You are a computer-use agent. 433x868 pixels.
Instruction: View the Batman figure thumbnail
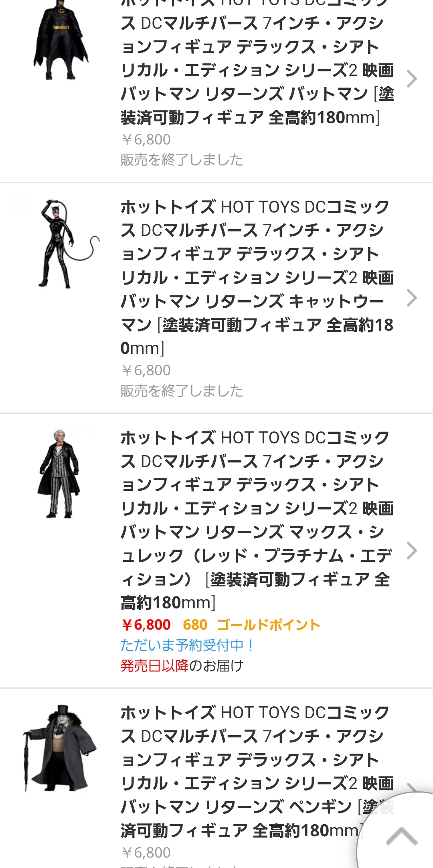pos(61,40)
